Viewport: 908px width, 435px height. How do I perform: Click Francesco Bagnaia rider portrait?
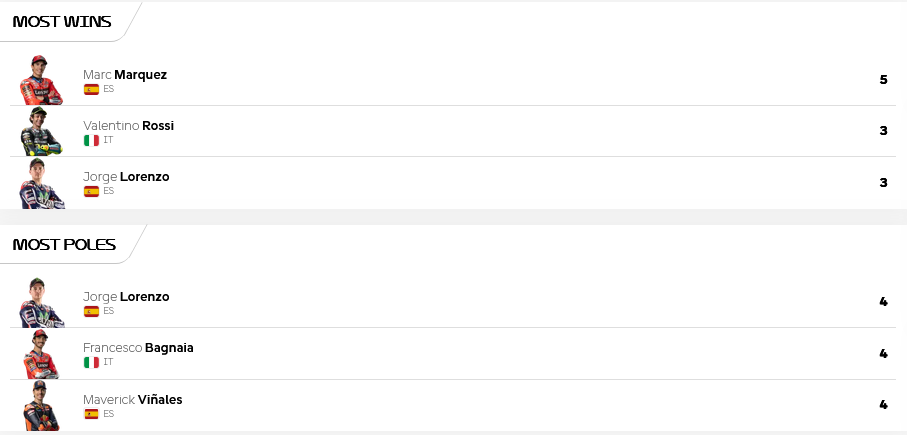pos(41,354)
